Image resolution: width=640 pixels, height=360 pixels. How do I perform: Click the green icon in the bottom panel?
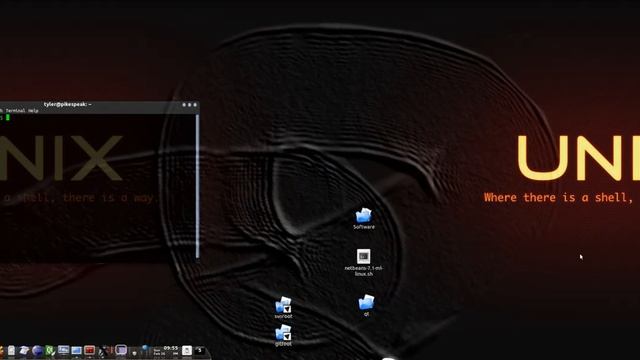coord(50,351)
